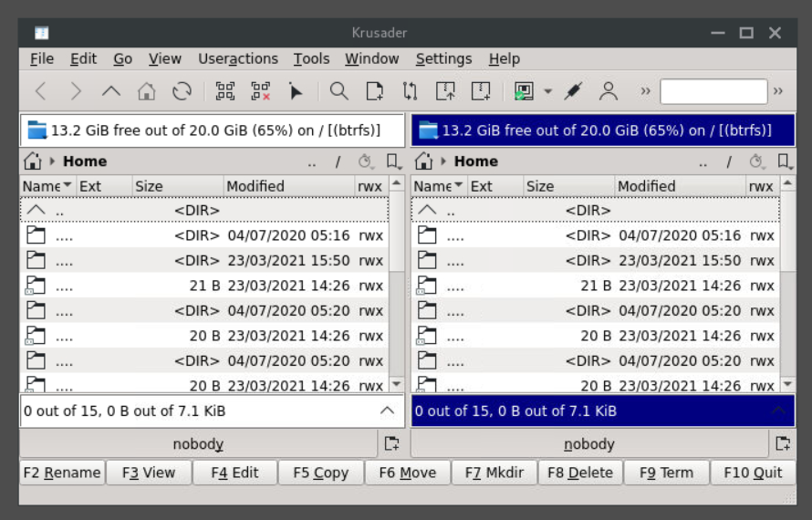Click the Unselect All icon with red x

coord(261,91)
